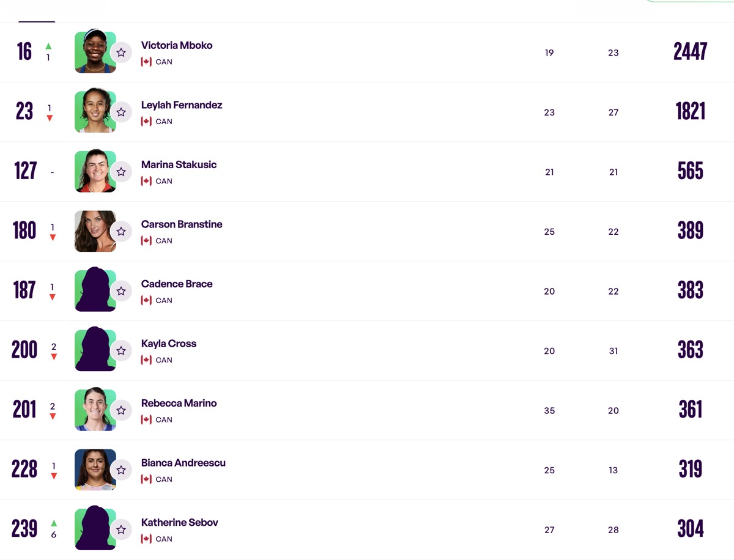Toggle the star beside Leylah Fernandez

point(121,112)
